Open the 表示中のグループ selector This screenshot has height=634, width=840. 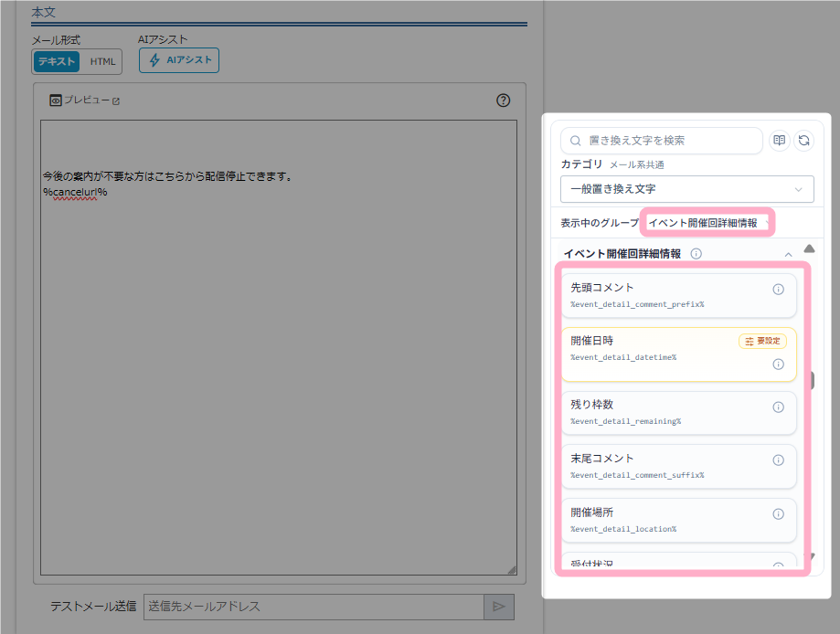click(707, 223)
